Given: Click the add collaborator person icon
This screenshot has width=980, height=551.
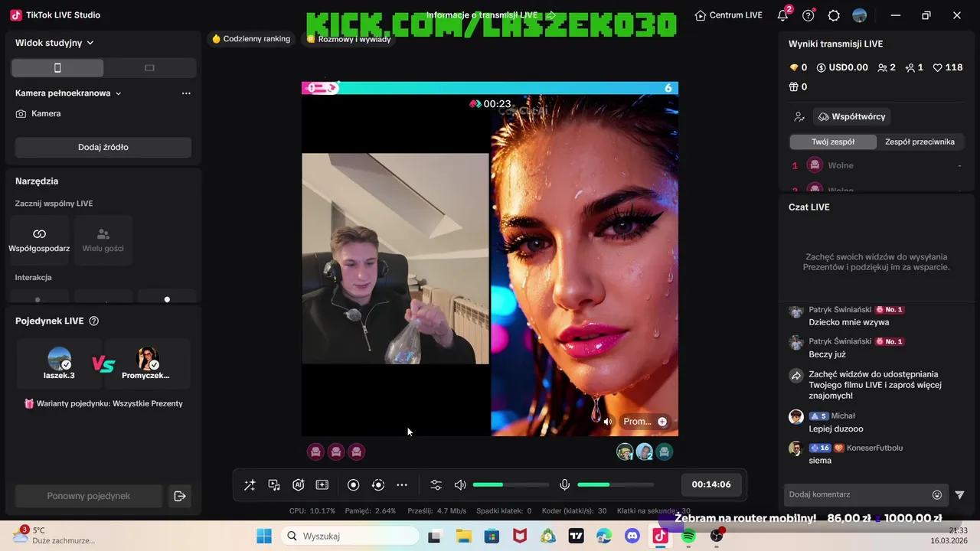Looking at the screenshot, I should click(799, 117).
